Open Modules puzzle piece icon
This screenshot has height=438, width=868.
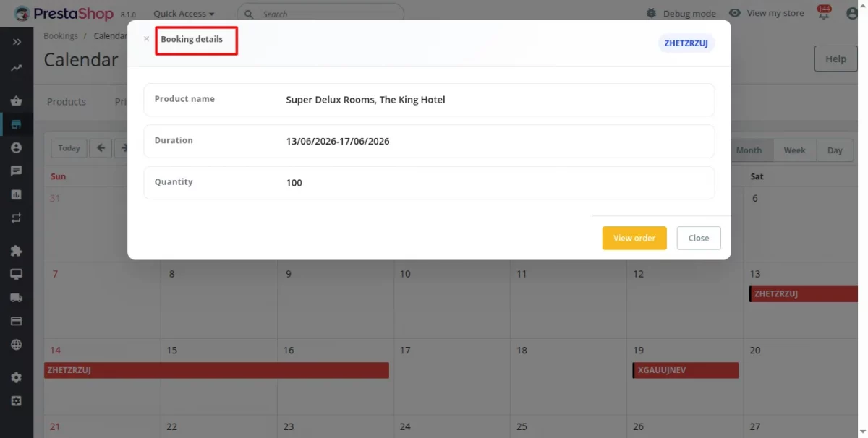point(17,251)
